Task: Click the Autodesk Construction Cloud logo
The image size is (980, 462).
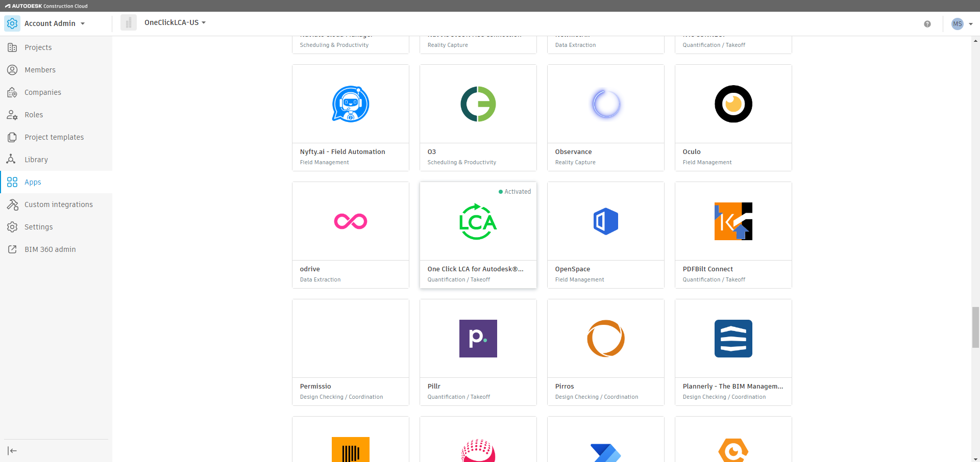Action: [46, 6]
